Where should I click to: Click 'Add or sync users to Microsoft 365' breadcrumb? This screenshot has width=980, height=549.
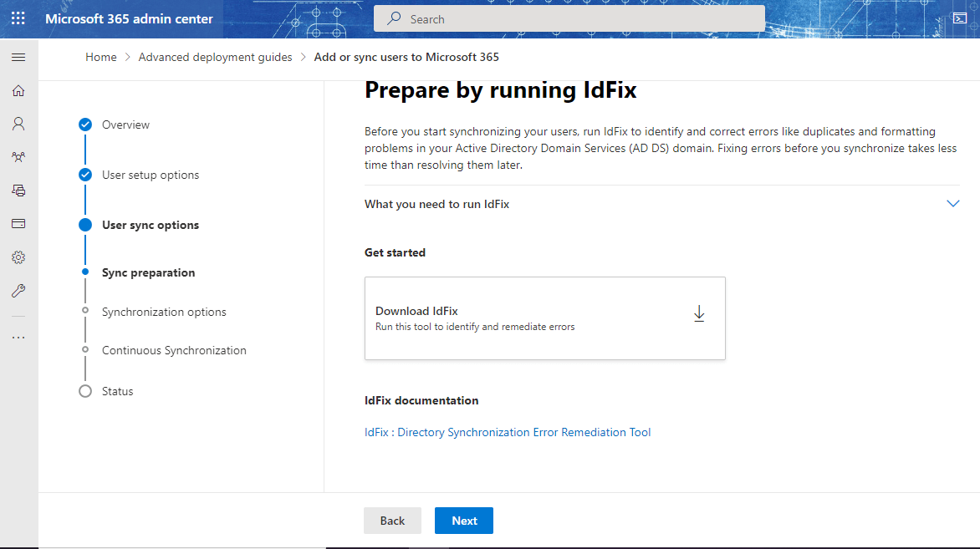pos(406,57)
